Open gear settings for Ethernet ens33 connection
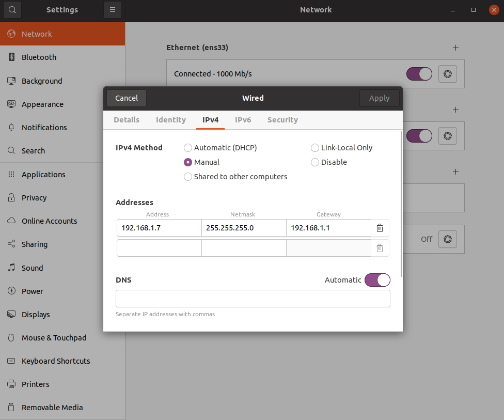The image size is (504, 420). (448, 74)
